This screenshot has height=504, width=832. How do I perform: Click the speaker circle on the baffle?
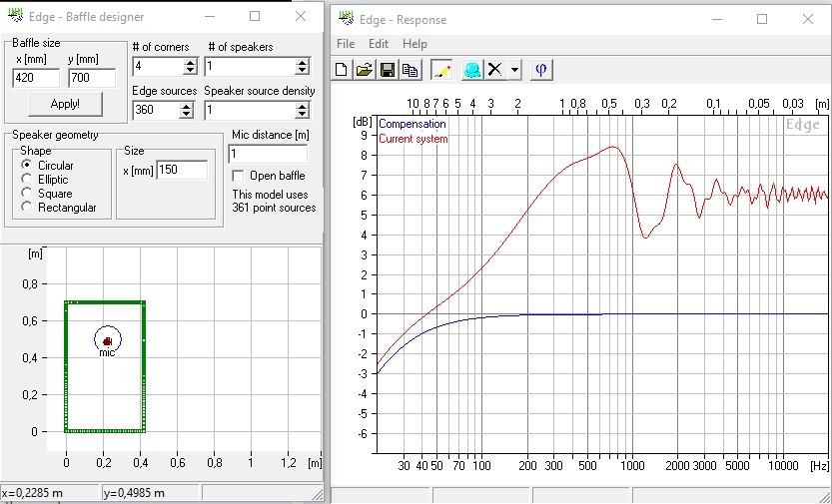pos(108,339)
